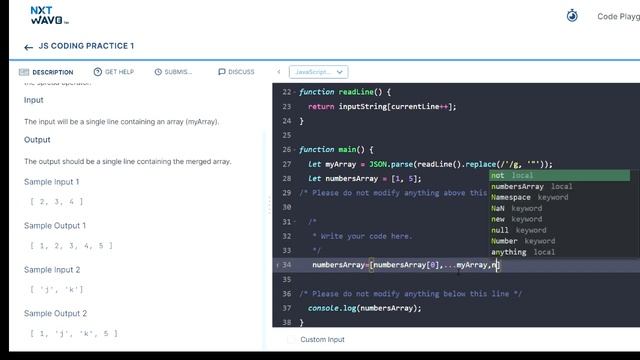Click line 28 'let numbersArray' statement
The image size is (640, 360).
click(x=364, y=179)
